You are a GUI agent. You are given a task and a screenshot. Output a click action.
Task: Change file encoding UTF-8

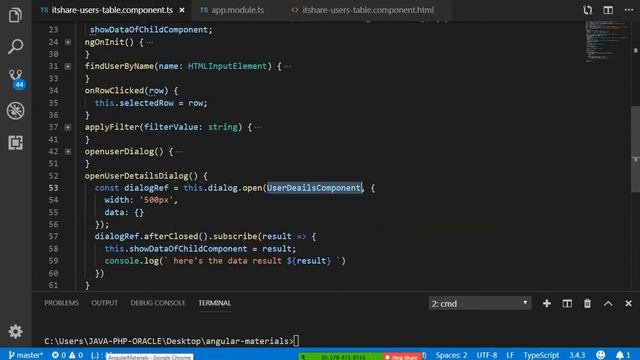487,355
